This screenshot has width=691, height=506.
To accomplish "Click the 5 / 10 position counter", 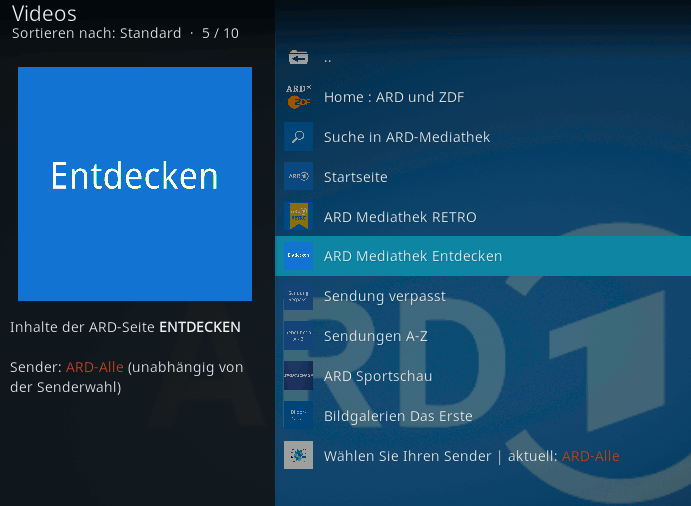I will pyautogui.click(x=220, y=33).
